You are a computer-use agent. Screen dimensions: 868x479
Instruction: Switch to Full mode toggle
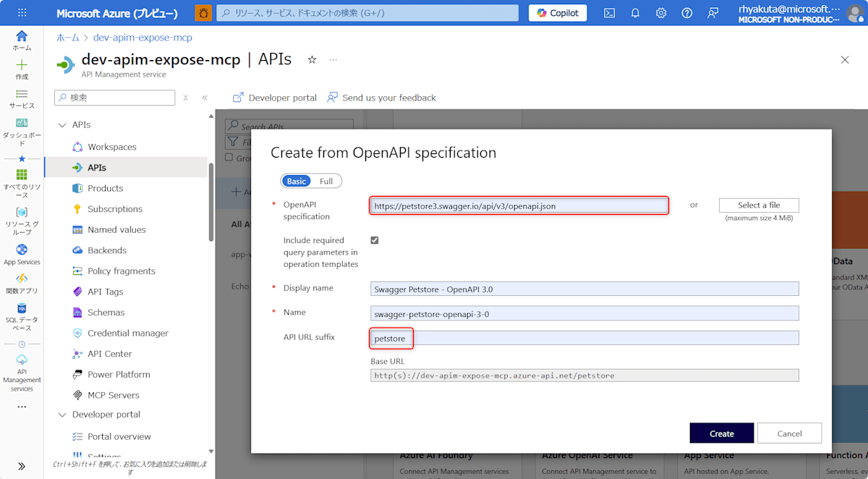pyautogui.click(x=326, y=181)
